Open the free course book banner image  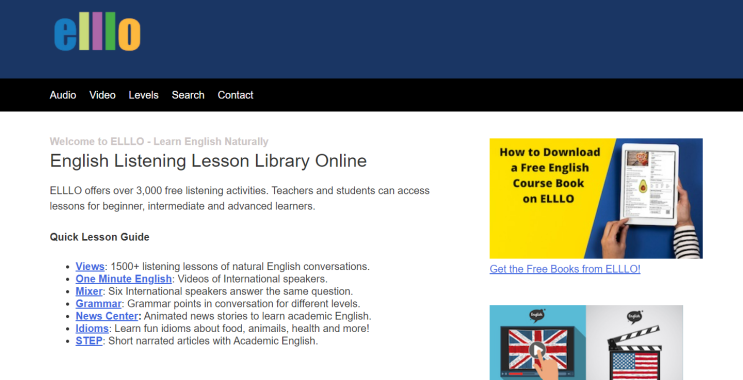pos(596,199)
